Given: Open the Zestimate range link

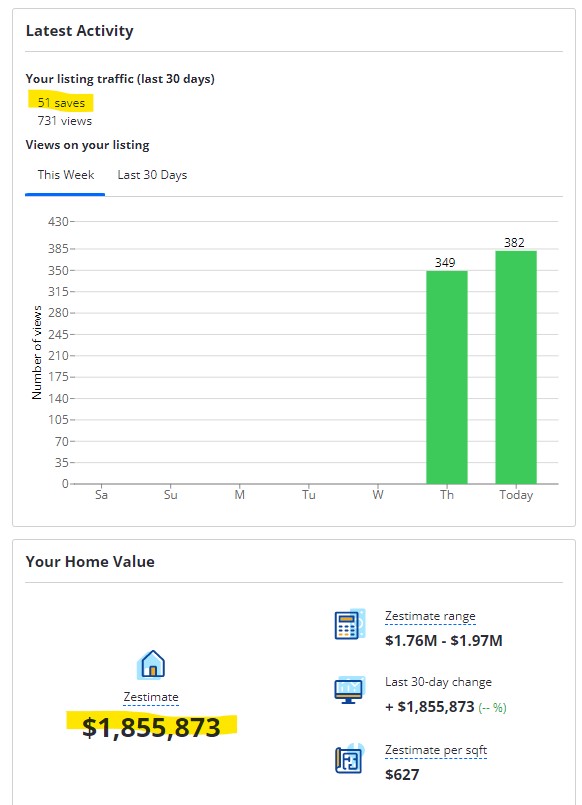Looking at the screenshot, I should (430, 616).
